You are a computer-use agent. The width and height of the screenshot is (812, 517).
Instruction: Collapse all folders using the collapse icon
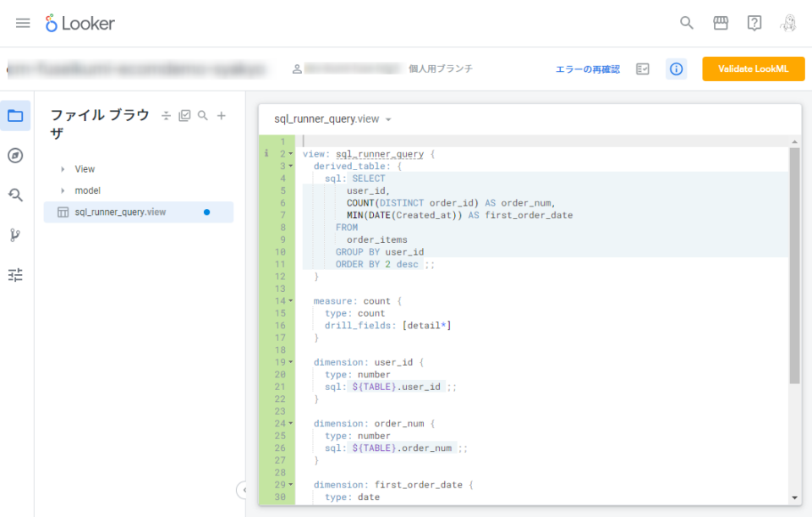point(166,115)
